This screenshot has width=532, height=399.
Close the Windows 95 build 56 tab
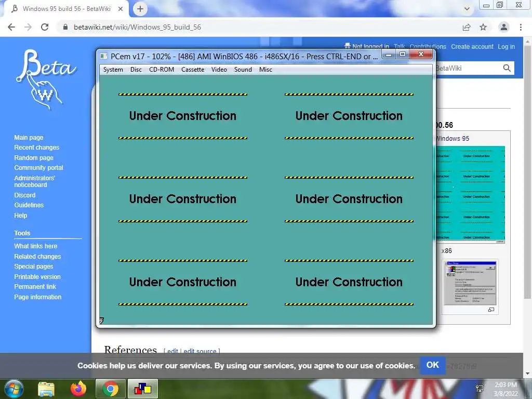coord(121,9)
